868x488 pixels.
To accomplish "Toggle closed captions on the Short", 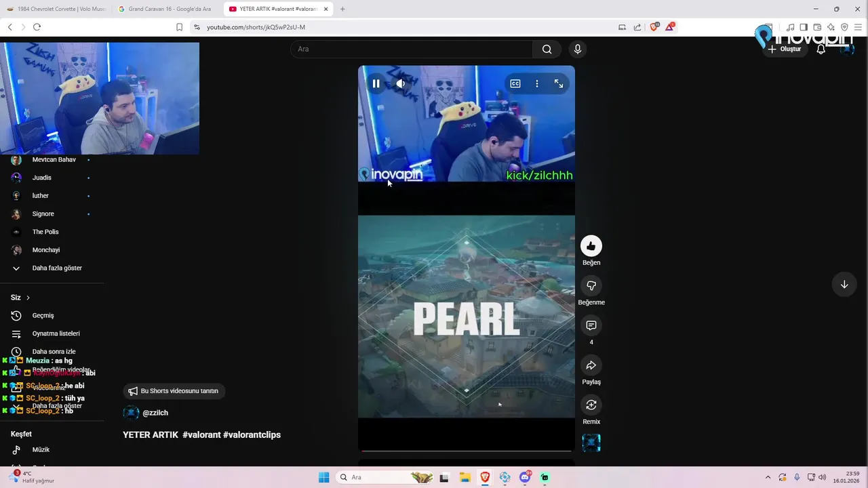I will [x=515, y=83].
